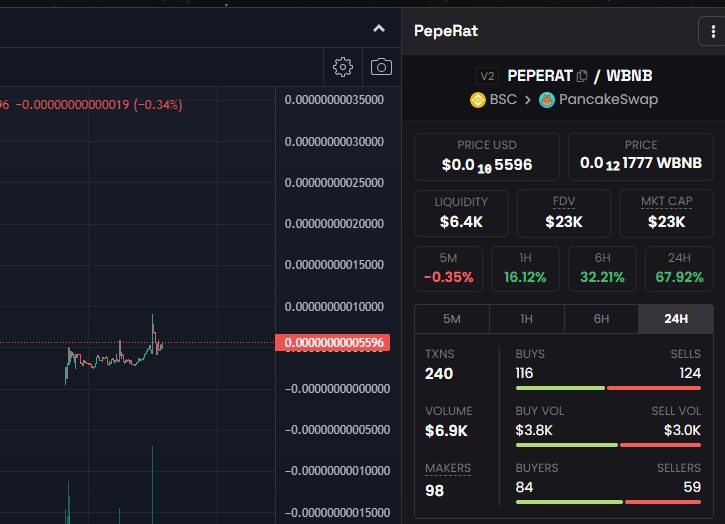Click the buyers versus sellers ratio bar
The image size is (725, 524).
click(608, 502)
